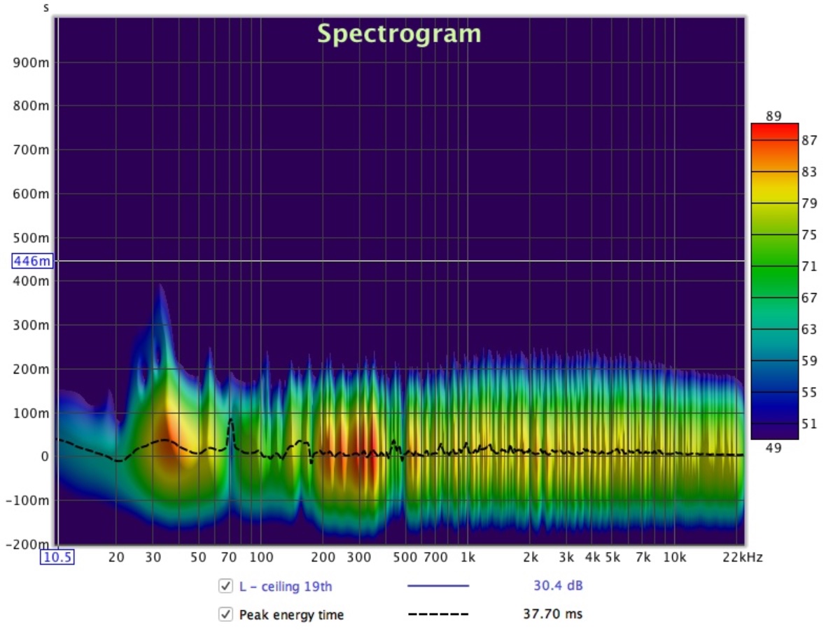
Task: Uncheck the L – ceiling 19th checkbox
Action: click(x=225, y=586)
